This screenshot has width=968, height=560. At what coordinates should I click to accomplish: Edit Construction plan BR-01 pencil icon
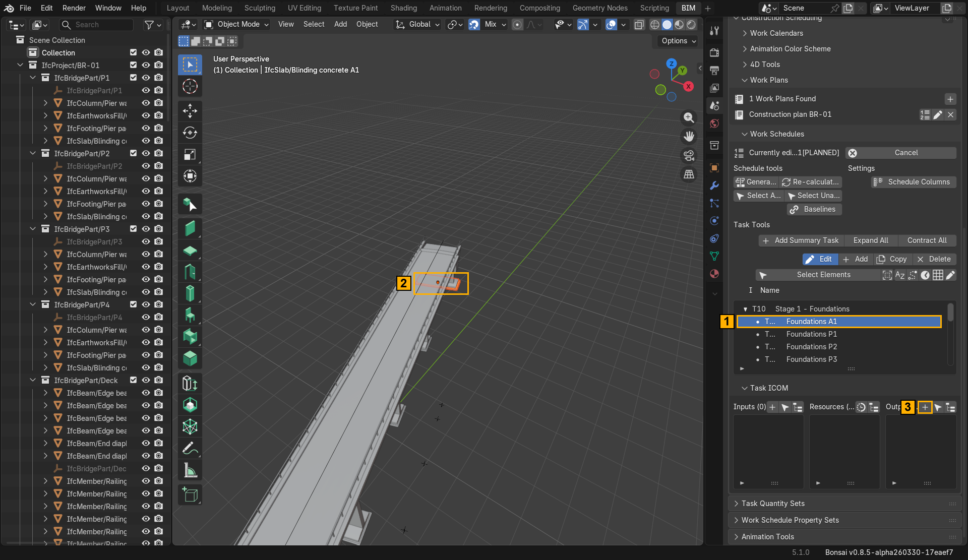938,115
